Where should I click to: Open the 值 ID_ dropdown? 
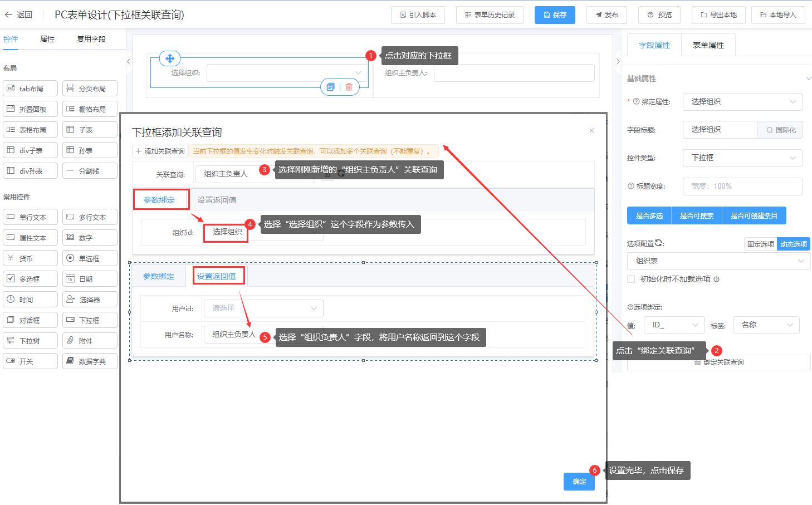674,325
